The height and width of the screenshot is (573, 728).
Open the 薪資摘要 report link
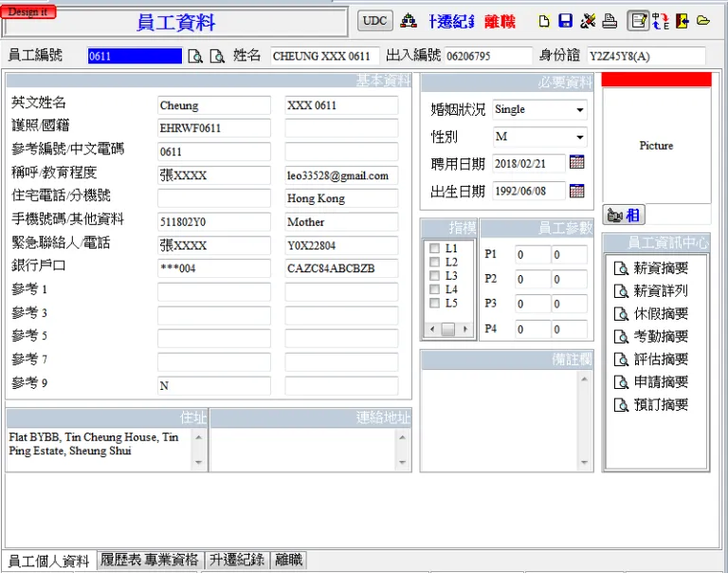[660, 268]
